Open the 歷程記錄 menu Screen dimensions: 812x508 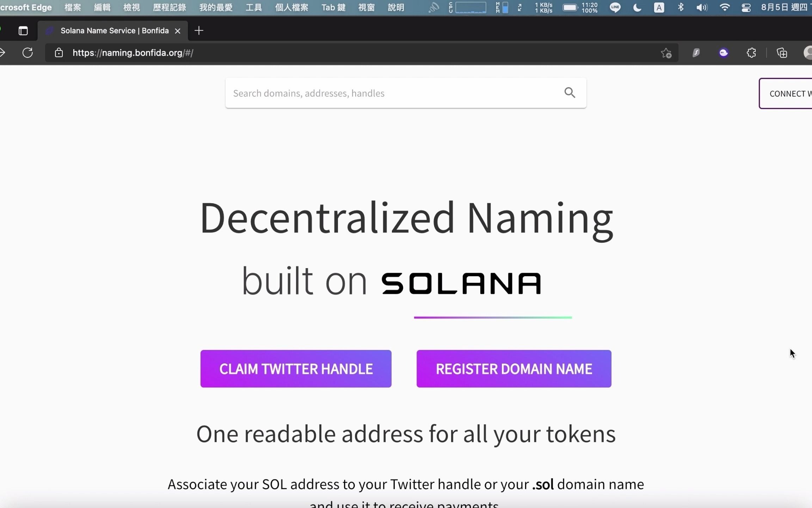(x=170, y=7)
